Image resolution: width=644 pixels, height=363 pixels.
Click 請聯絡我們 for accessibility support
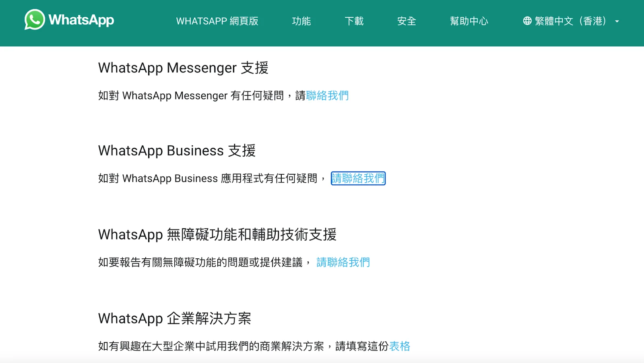[343, 262]
